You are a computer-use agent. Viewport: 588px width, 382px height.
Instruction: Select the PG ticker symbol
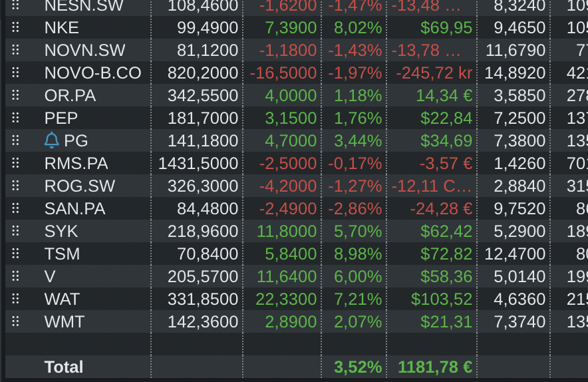(x=76, y=140)
